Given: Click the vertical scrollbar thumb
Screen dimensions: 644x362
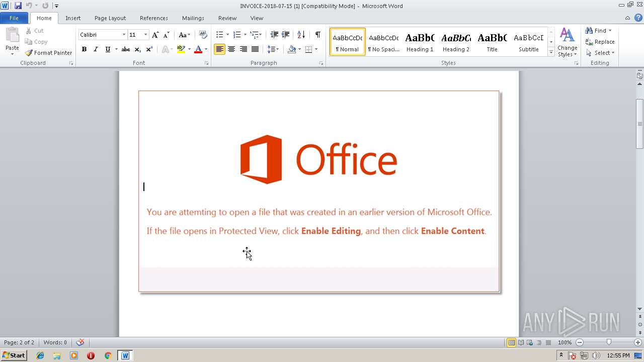Looking at the screenshot, I should tap(639, 124).
